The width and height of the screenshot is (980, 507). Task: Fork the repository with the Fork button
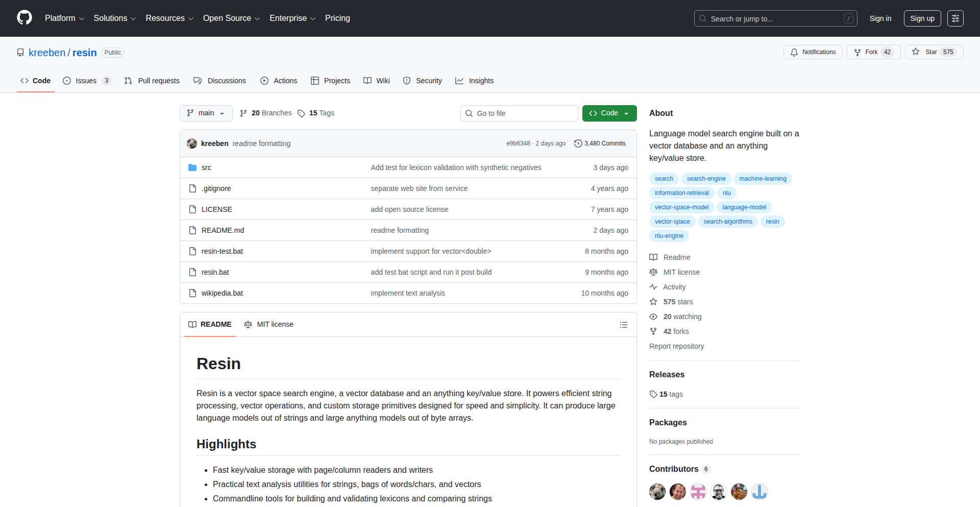[873, 52]
